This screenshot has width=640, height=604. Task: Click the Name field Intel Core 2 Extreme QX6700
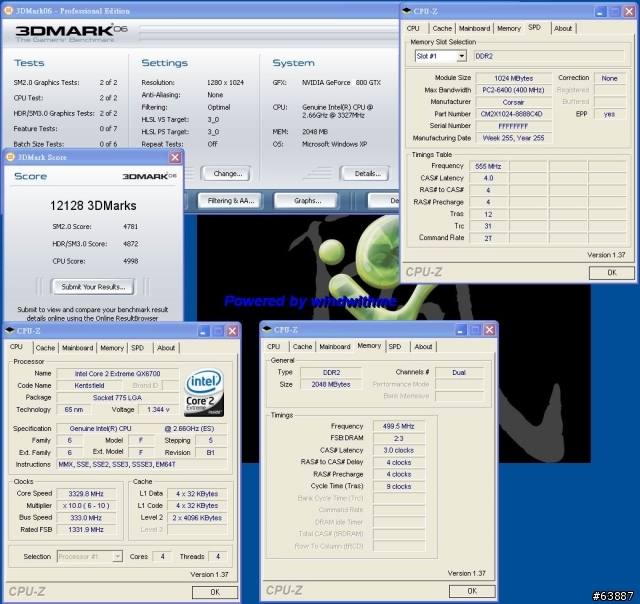click(x=118, y=373)
